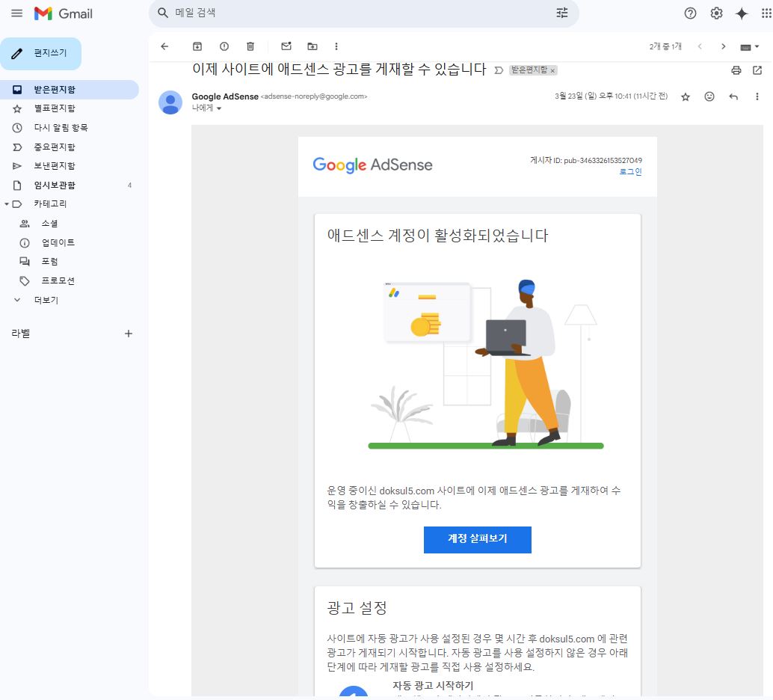
Task: Reply to the AdSense email
Action: (x=733, y=96)
